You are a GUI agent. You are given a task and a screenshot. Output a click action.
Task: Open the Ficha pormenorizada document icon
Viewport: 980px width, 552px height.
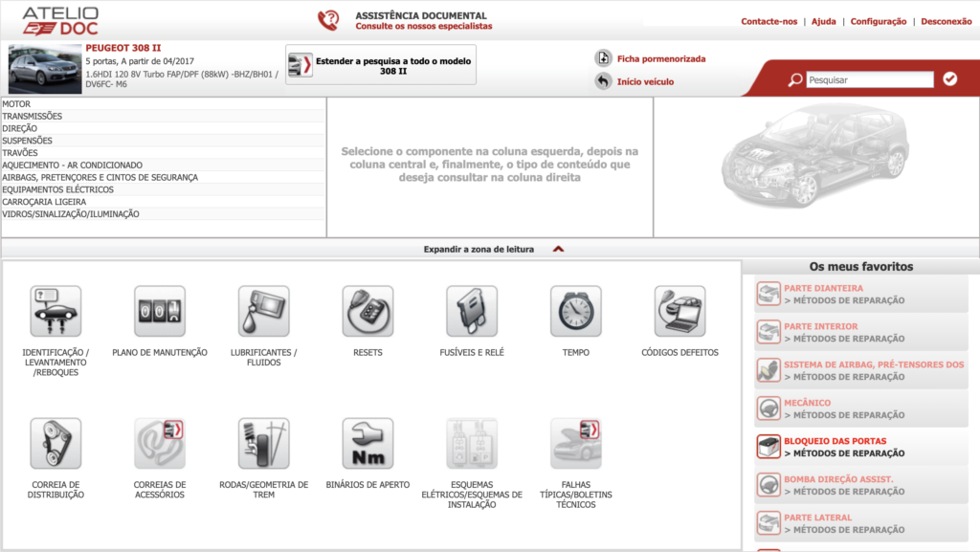point(603,57)
